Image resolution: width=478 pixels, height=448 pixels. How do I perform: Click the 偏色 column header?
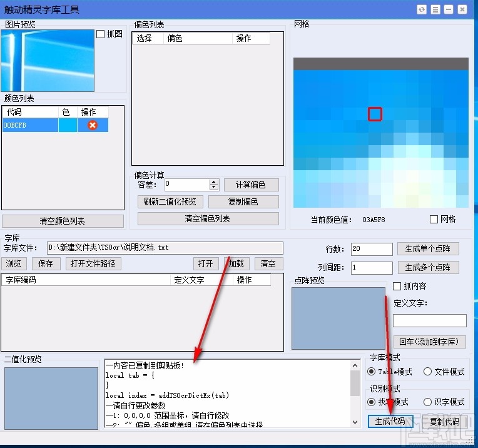198,38
